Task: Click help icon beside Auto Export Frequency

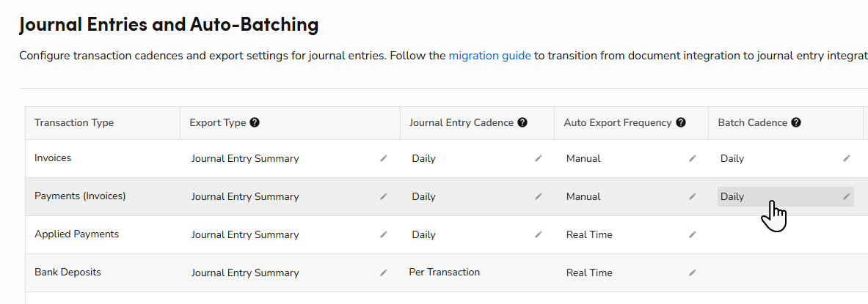Action: click(x=681, y=123)
